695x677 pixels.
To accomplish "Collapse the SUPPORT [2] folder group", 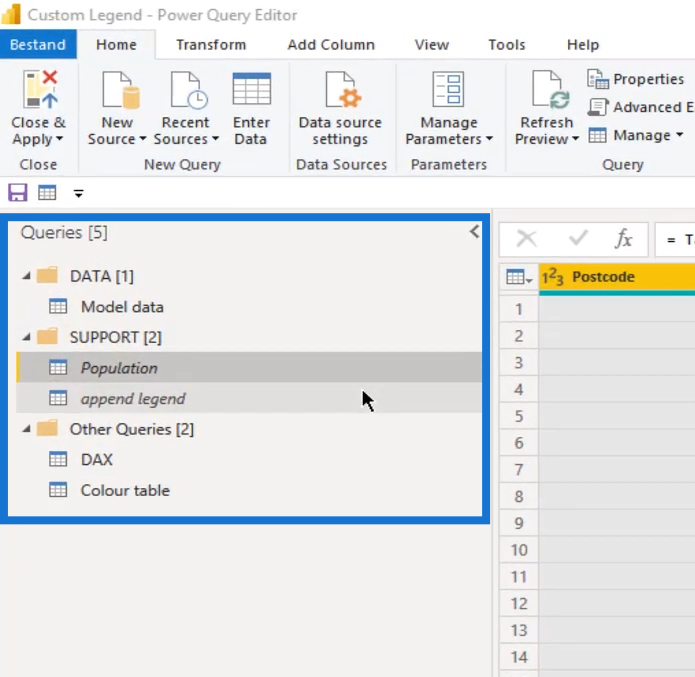I will point(27,337).
